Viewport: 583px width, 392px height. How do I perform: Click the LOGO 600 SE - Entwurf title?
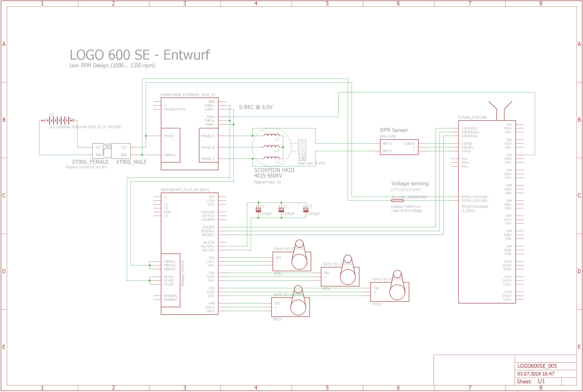point(140,55)
